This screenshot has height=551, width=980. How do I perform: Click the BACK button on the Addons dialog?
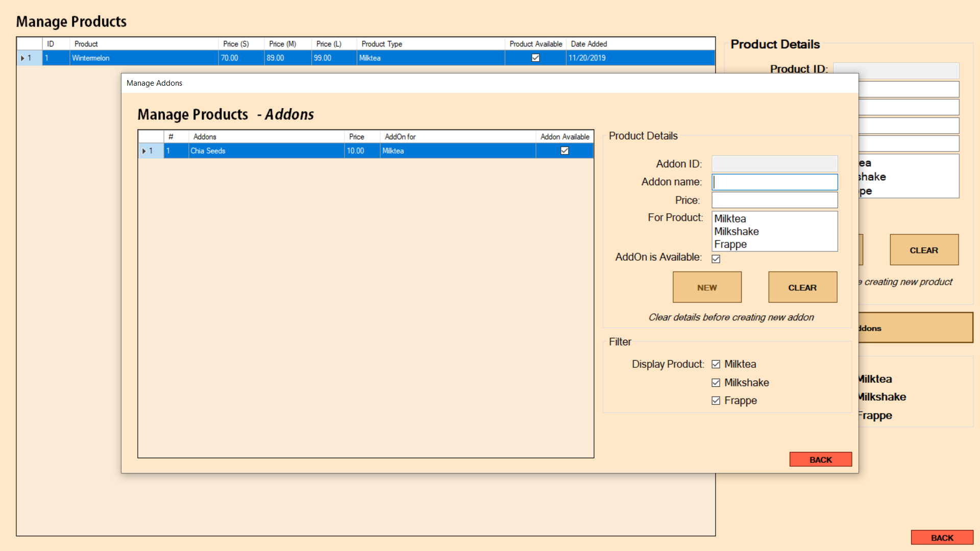820,459
